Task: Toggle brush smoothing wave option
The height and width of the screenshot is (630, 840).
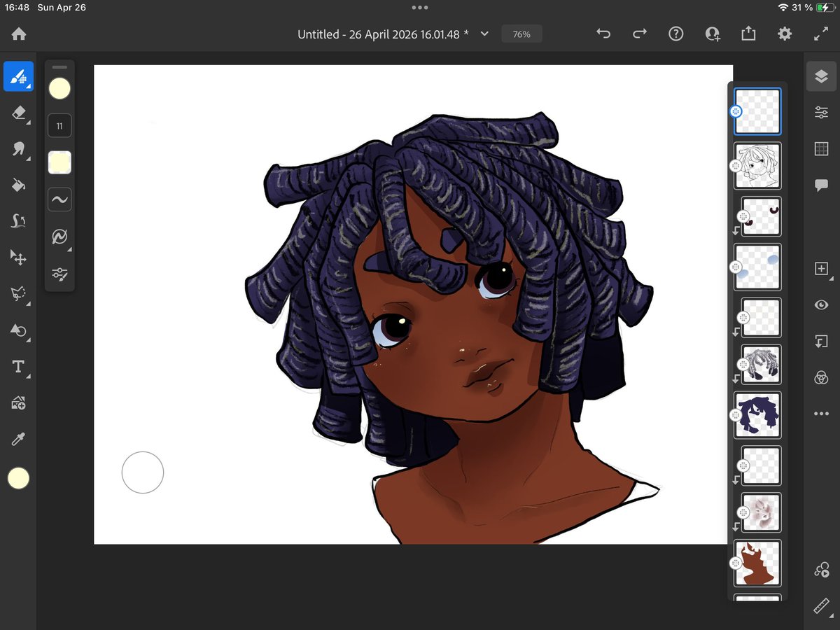Action: (x=59, y=199)
